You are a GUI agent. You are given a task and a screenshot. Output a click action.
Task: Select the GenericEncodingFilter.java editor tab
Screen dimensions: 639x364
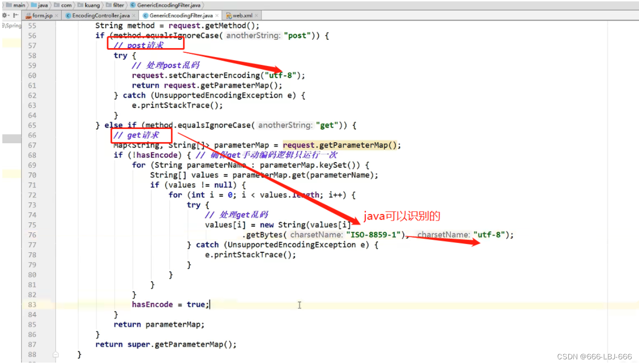pyautogui.click(x=181, y=15)
